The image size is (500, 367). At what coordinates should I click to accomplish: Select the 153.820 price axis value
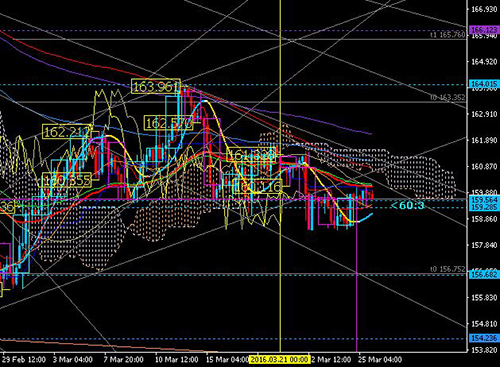click(x=484, y=350)
